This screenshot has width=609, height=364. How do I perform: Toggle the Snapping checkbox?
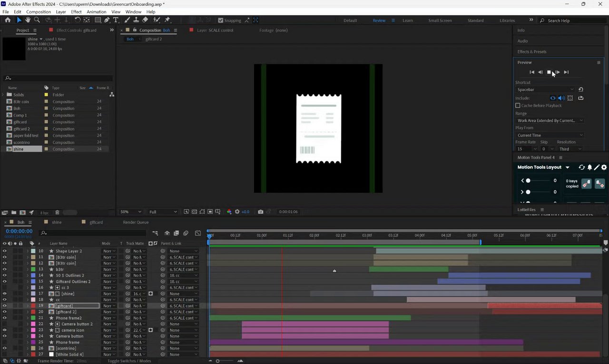point(220,20)
